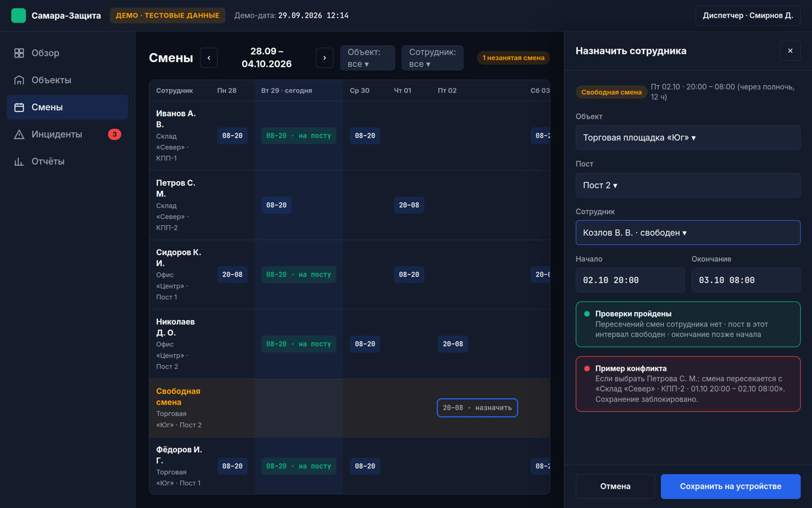Click the red incidents counter badge
The image size is (812, 508).
click(x=114, y=134)
